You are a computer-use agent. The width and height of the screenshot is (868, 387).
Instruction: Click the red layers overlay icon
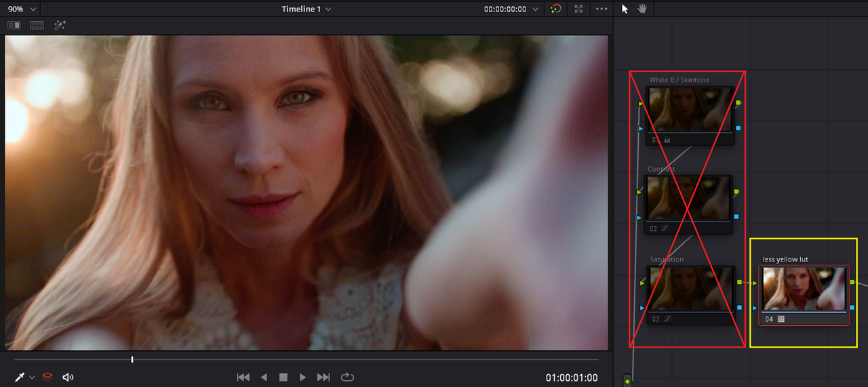click(x=47, y=377)
